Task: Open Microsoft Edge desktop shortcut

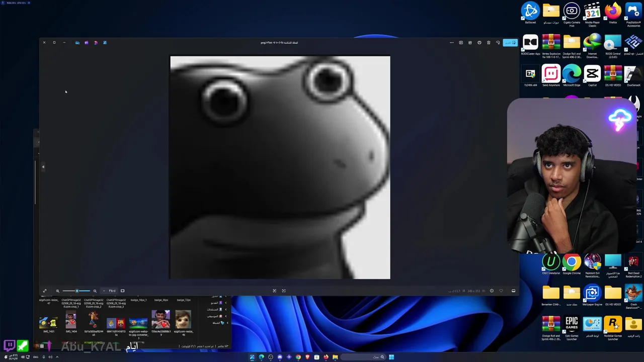Action: coord(572,76)
